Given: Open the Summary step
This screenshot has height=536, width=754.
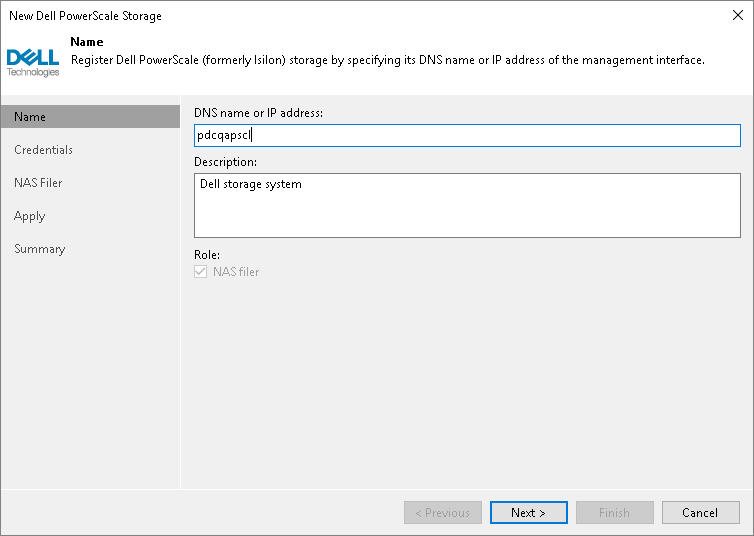Looking at the screenshot, I should tap(39, 249).
